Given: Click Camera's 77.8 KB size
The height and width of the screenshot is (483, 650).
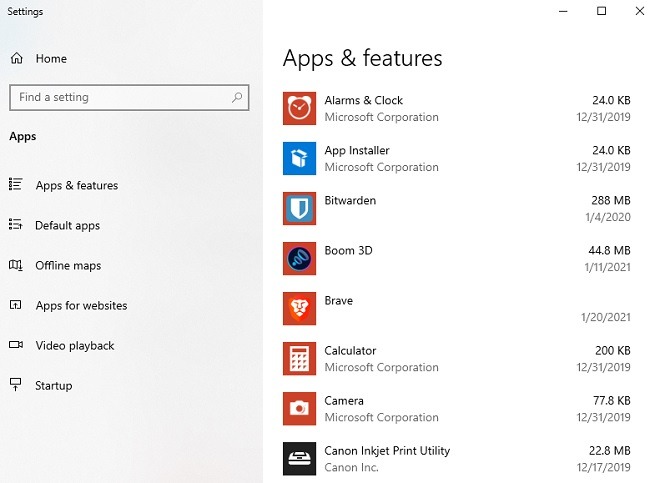Looking at the screenshot, I should (x=612, y=400).
